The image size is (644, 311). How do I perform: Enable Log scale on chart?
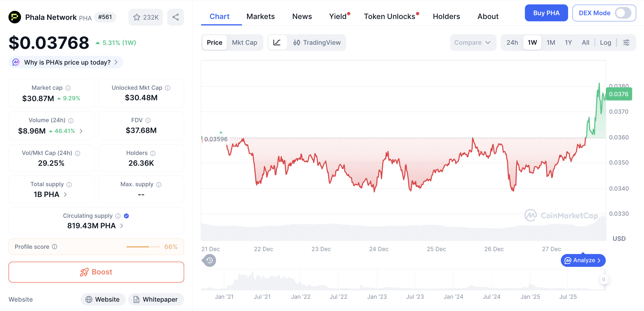tap(605, 43)
